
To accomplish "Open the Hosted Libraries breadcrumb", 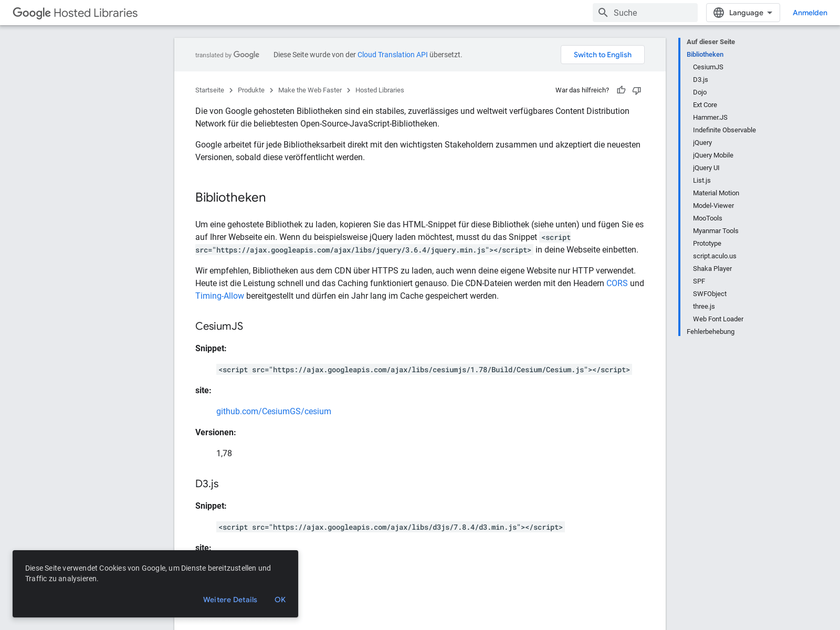I will click(x=380, y=90).
